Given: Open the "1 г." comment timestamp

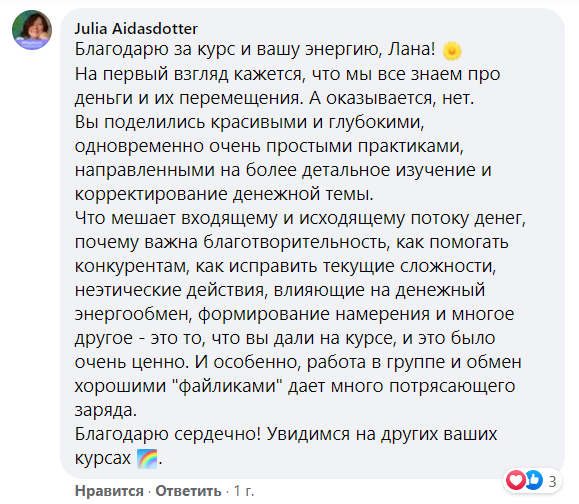Looking at the screenshot, I should click(x=244, y=491).
